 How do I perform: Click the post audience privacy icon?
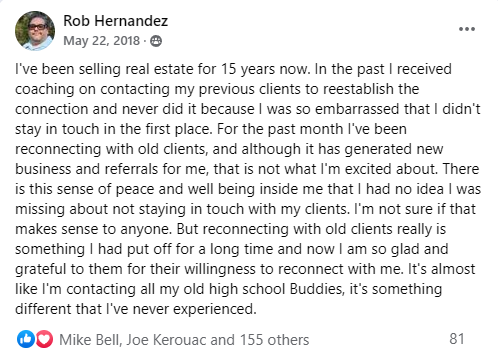coord(156,41)
